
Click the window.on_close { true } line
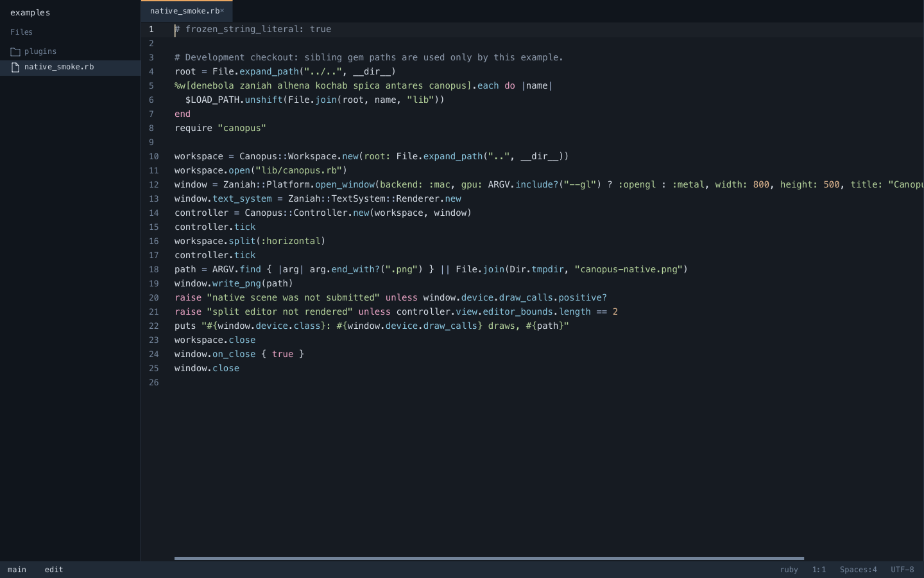point(239,355)
